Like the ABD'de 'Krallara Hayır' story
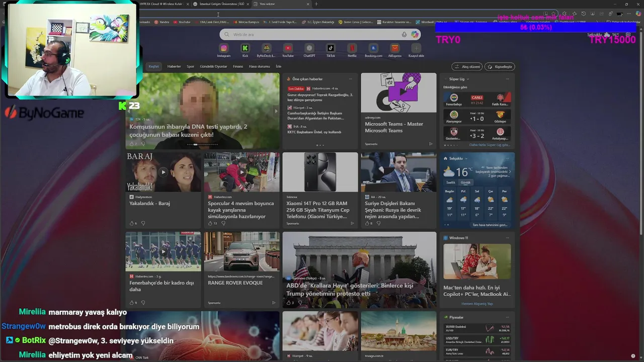Screen dimensions: 644x362 point(289,303)
